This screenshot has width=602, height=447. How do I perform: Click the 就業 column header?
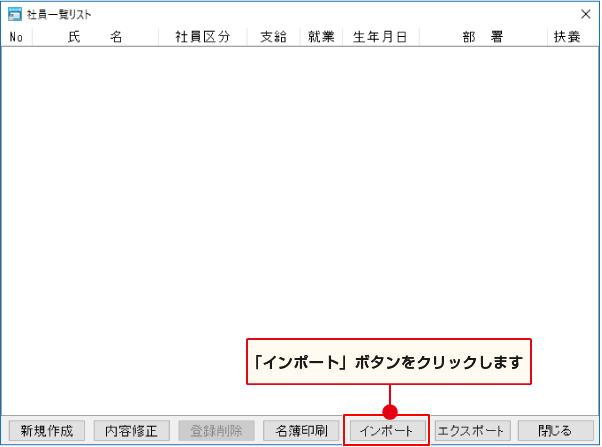pos(321,37)
